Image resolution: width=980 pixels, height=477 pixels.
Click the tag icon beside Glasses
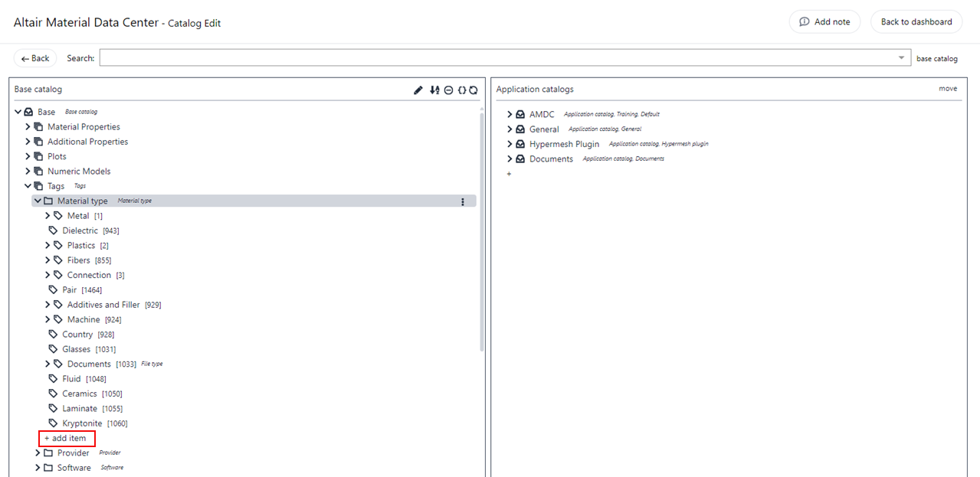coord(53,349)
